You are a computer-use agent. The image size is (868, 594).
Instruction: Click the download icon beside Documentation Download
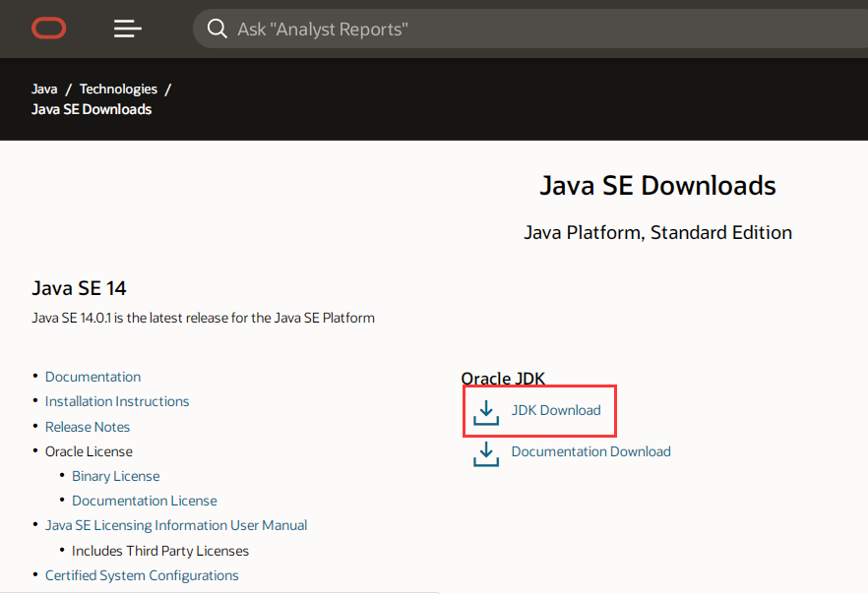pos(486,453)
